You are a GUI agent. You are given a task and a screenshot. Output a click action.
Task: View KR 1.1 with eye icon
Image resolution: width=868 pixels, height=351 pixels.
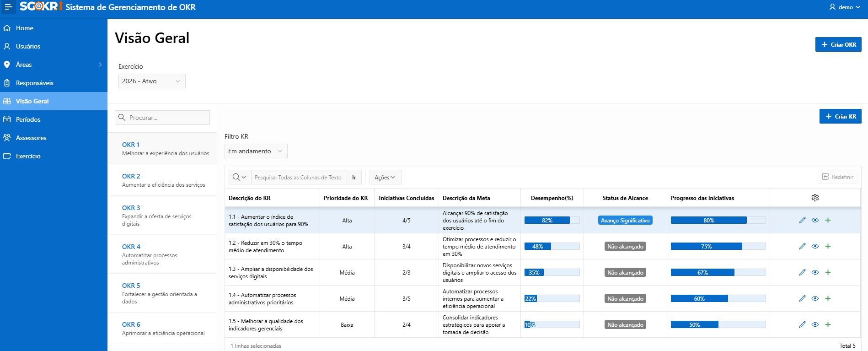815,220
